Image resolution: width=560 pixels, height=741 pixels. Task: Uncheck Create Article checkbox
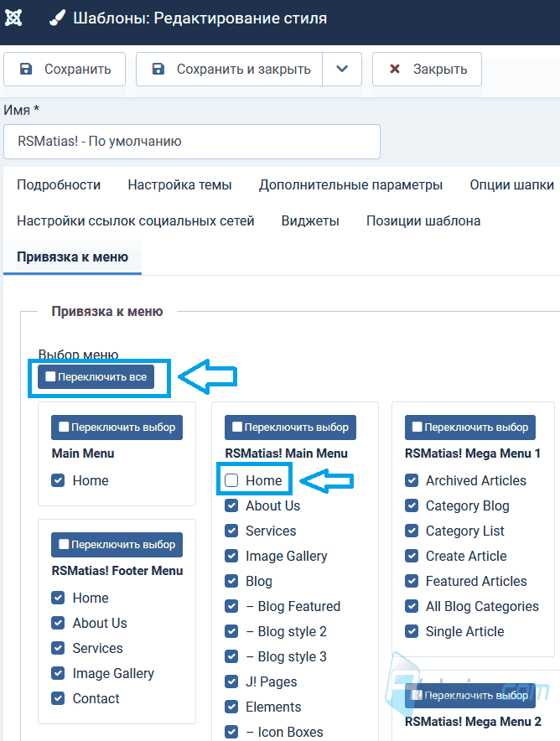(412, 556)
